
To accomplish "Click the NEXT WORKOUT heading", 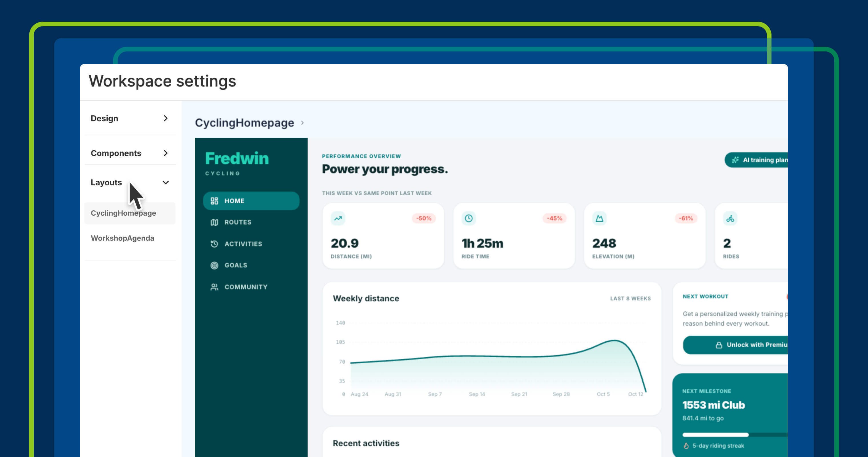I will (x=705, y=296).
